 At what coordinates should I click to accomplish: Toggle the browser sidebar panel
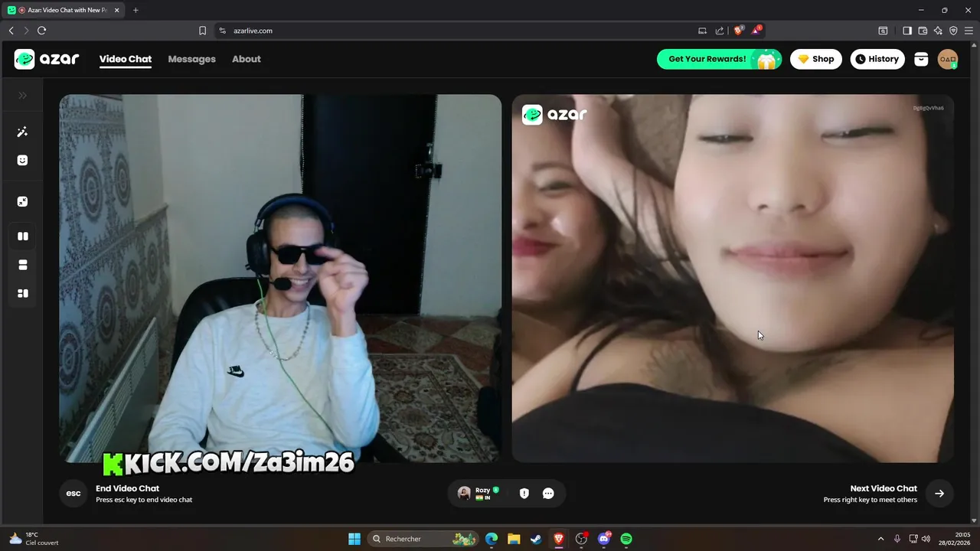point(907,31)
